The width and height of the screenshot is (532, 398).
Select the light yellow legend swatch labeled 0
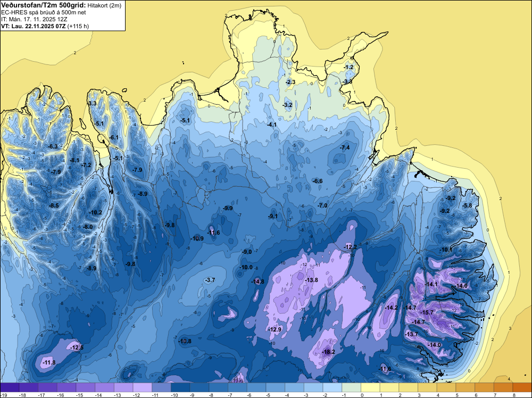tap(370, 387)
